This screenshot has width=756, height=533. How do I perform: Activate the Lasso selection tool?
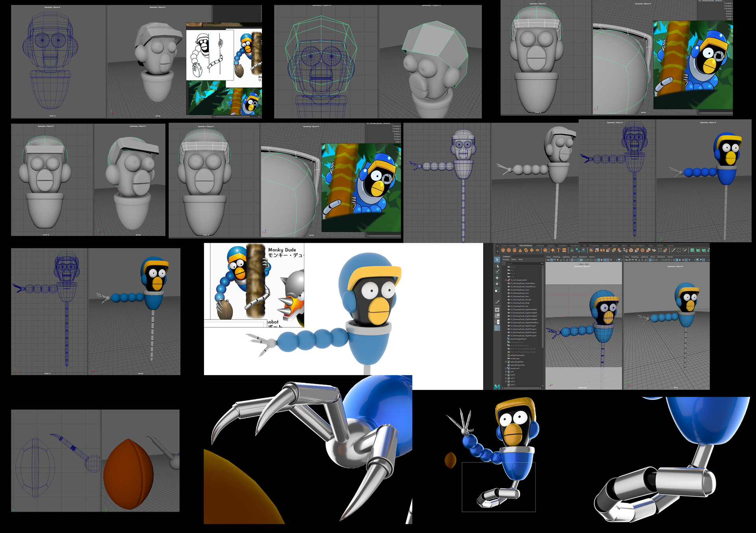pos(497,266)
